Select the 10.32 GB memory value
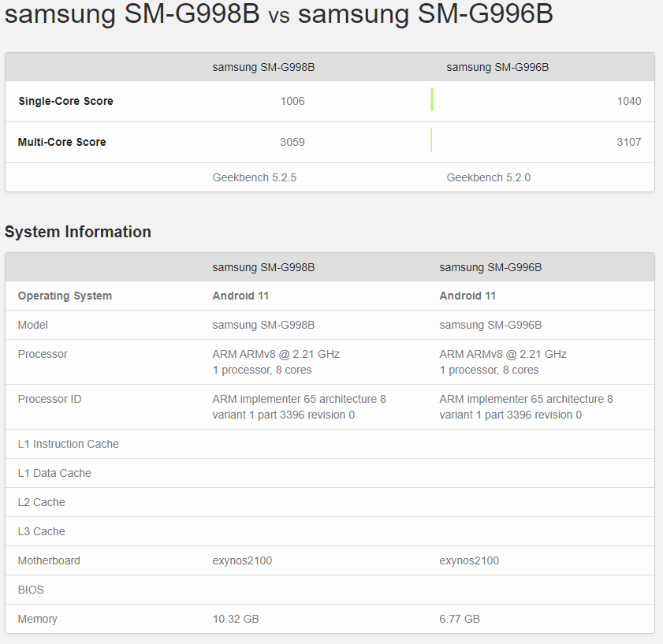The height and width of the screenshot is (644, 663). [236, 619]
